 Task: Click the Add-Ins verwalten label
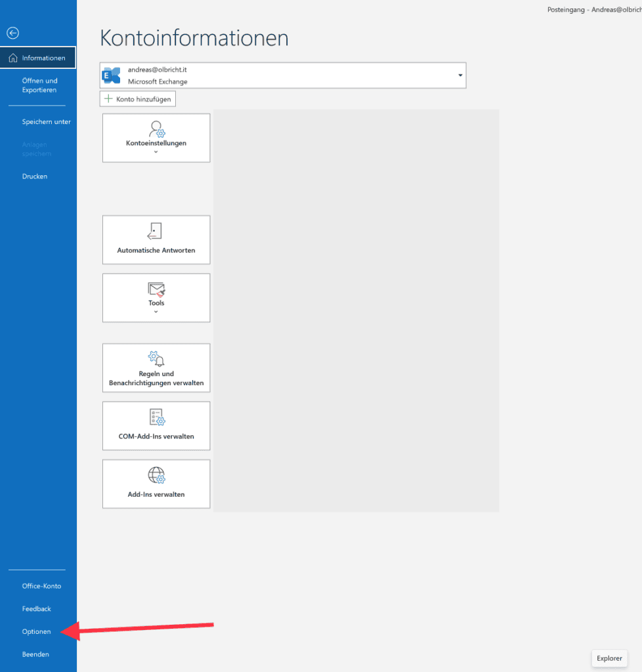156,494
